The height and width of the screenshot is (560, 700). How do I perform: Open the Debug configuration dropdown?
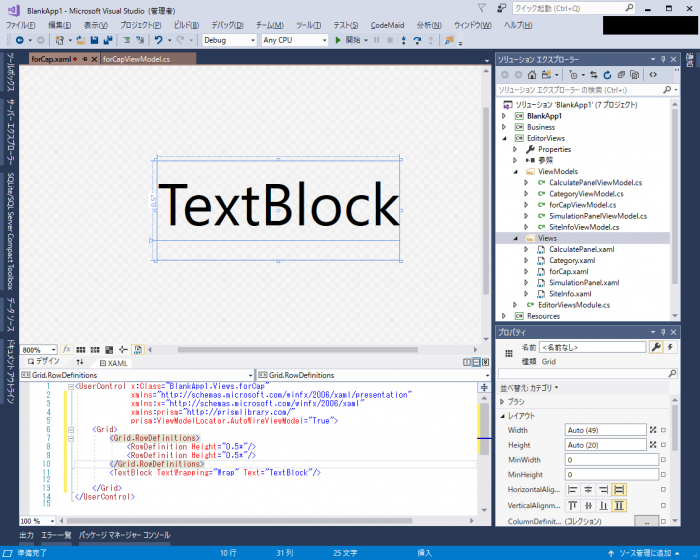(x=229, y=41)
